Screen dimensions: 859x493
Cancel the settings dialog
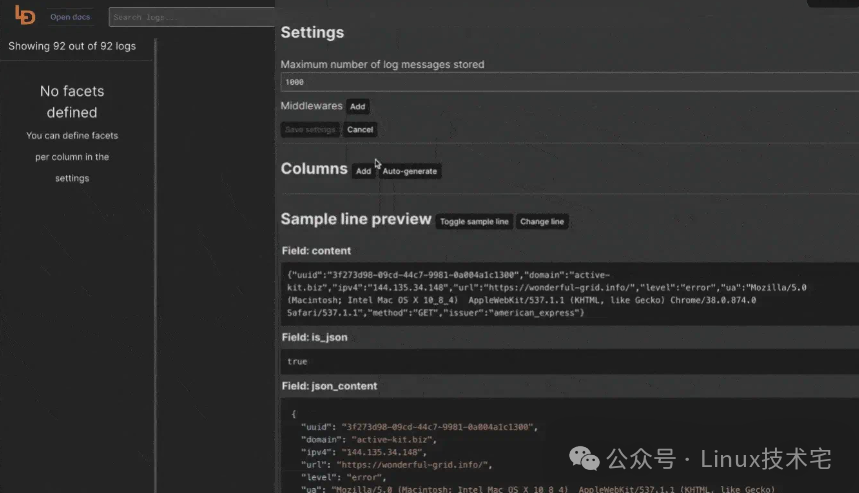(360, 129)
